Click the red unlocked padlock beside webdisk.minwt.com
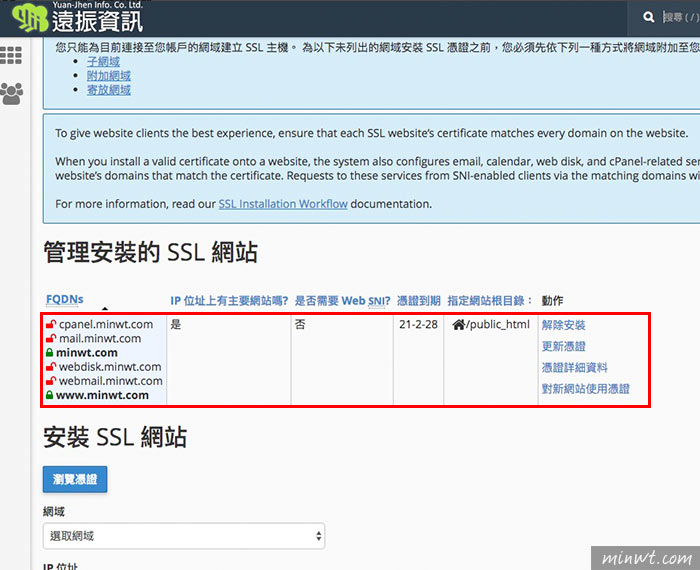The width and height of the screenshot is (700, 570). 51,367
